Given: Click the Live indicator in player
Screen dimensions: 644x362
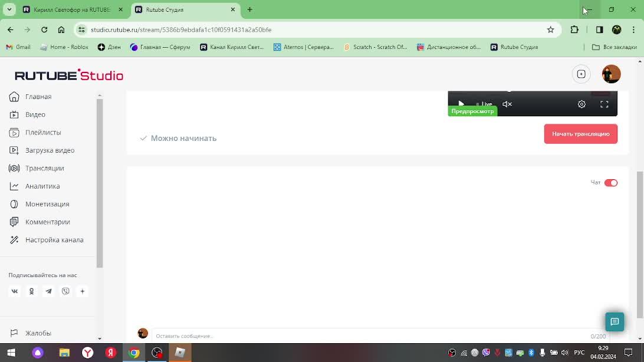Looking at the screenshot, I should pos(484,104).
